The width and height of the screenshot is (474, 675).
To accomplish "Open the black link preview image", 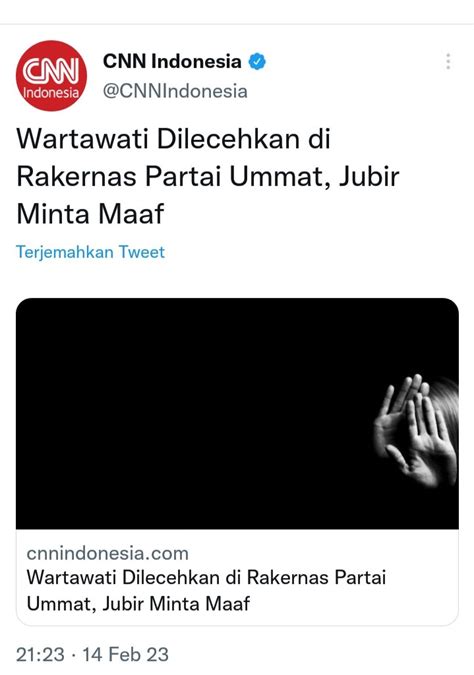I will click(237, 413).
